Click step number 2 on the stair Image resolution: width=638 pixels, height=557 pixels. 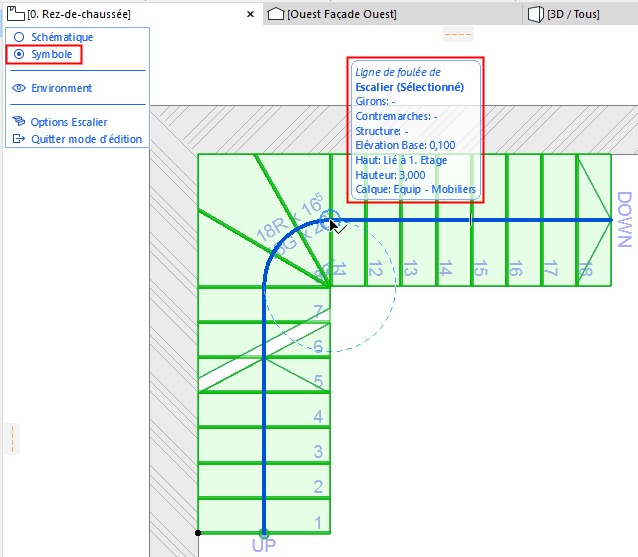click(x=319, y=487)
